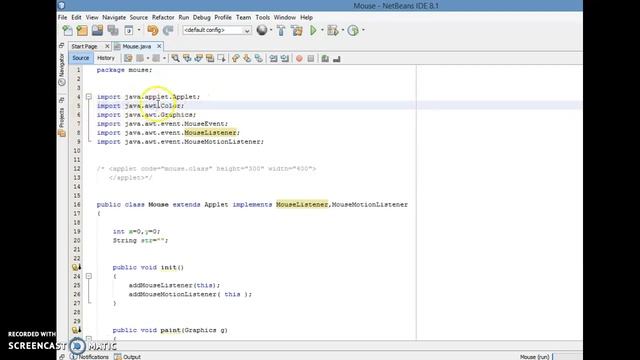Open the Refactor menu
Image resolution: width=640 pixels, height=360 pixels.
pyautogui.click(x=163, y=18)
